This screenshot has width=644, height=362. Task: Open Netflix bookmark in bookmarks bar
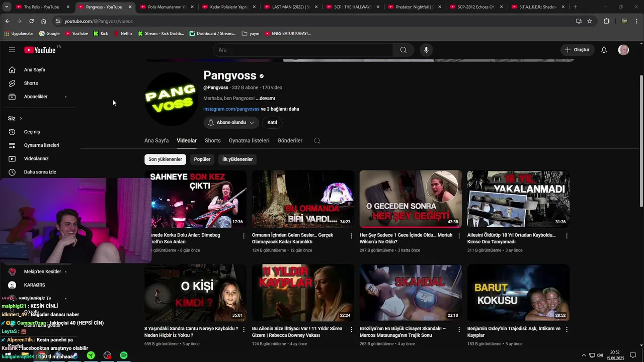pos(123,33)
